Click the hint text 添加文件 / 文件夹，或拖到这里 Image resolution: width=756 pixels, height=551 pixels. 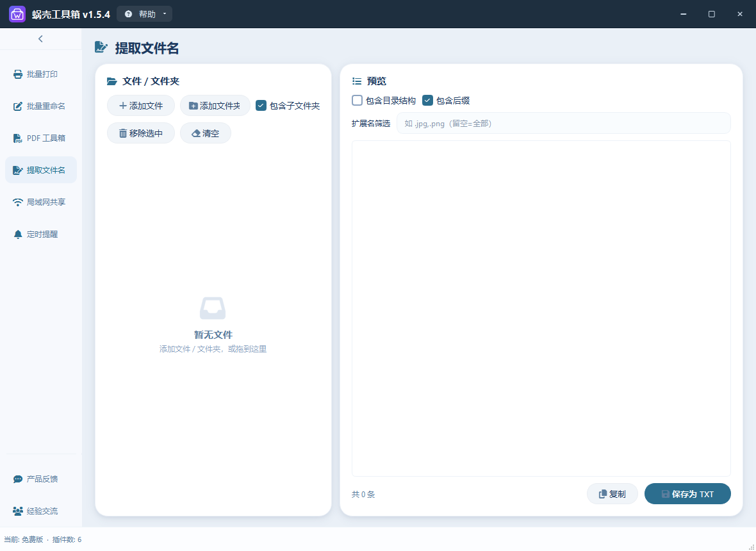(213, 349)
